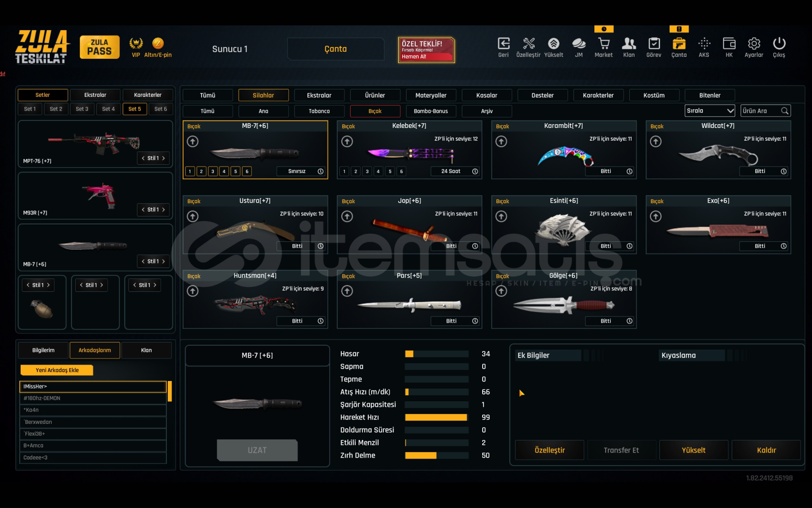Click the friends list scrollbar
This screenshot has height=508, width=812.
(170, 391)
